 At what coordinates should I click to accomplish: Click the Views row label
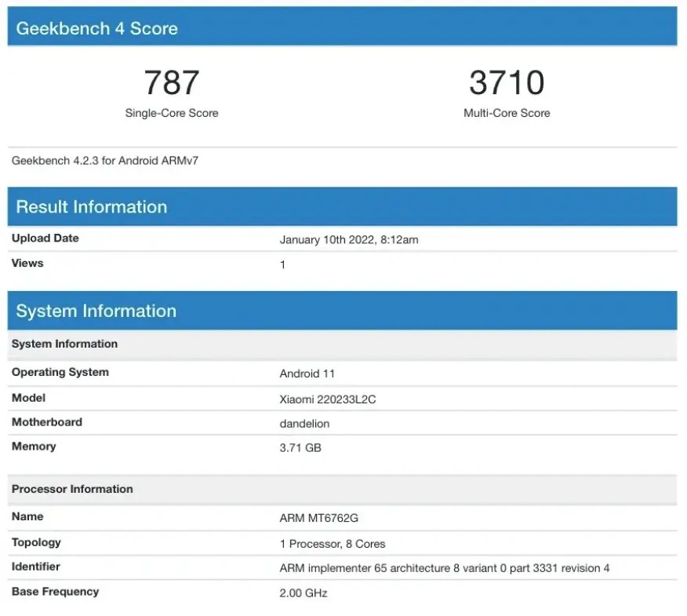pyautogui.click(x=27, y=263)
